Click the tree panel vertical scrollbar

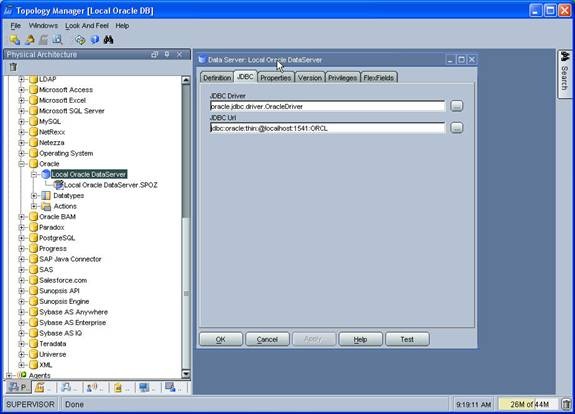tap(186, 227)
